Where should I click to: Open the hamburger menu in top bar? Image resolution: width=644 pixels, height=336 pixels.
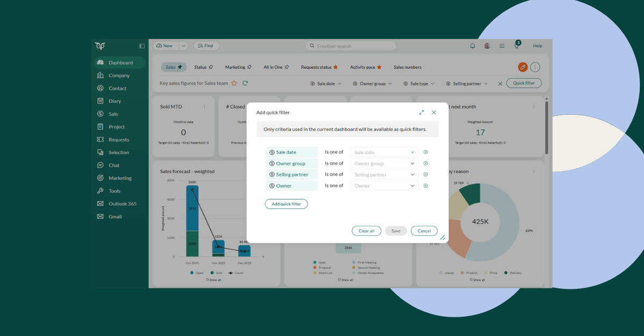[x=502, y=46]
